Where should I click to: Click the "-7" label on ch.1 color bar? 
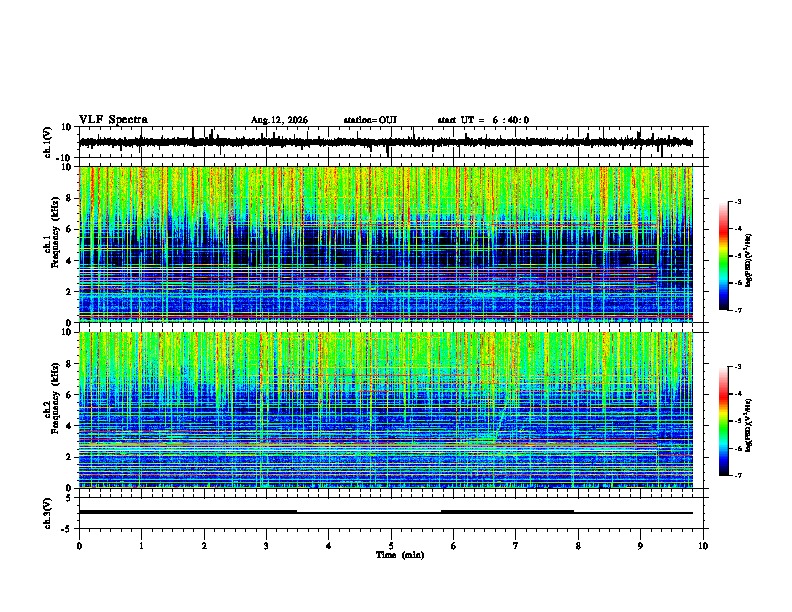pos(738,311)
